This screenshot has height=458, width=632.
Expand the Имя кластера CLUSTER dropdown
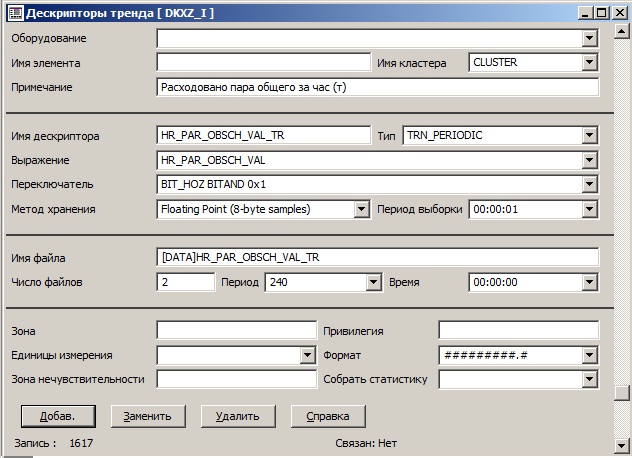[x=589, y=62]
